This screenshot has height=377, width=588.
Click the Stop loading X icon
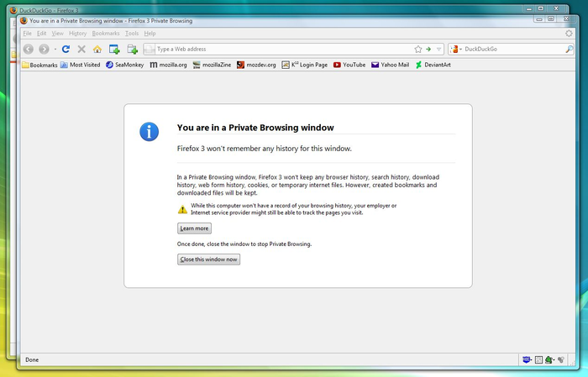(x=81, y=49)
